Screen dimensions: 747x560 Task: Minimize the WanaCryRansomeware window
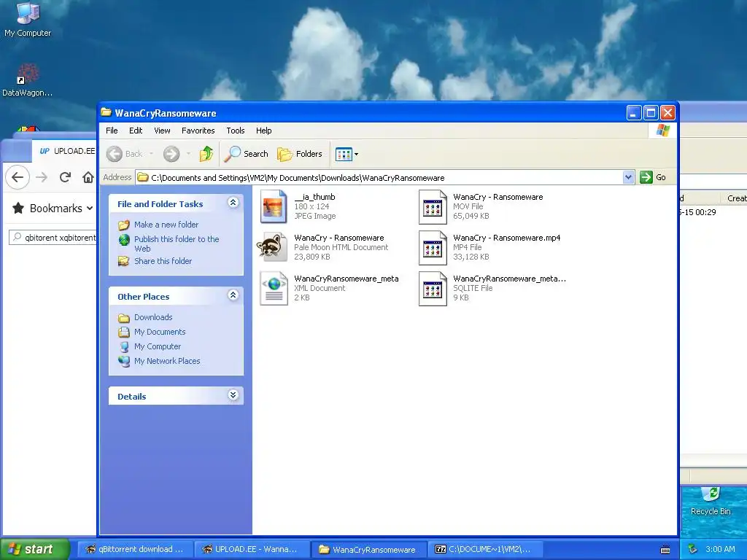[634, 113]
